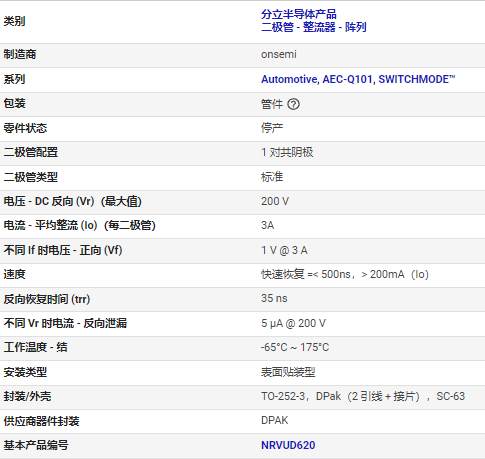Click the 3A average rectified current value

point(268,225)
